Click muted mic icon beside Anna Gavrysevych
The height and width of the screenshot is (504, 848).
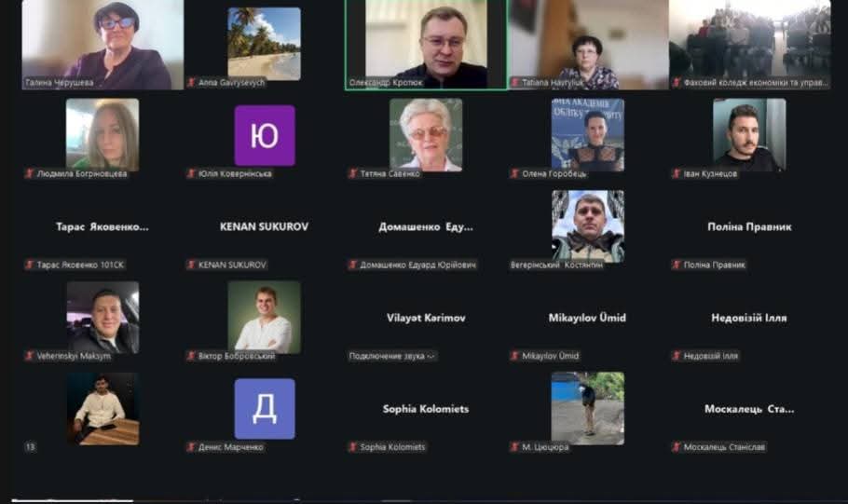pyautogui.click(x=191, y=83)
